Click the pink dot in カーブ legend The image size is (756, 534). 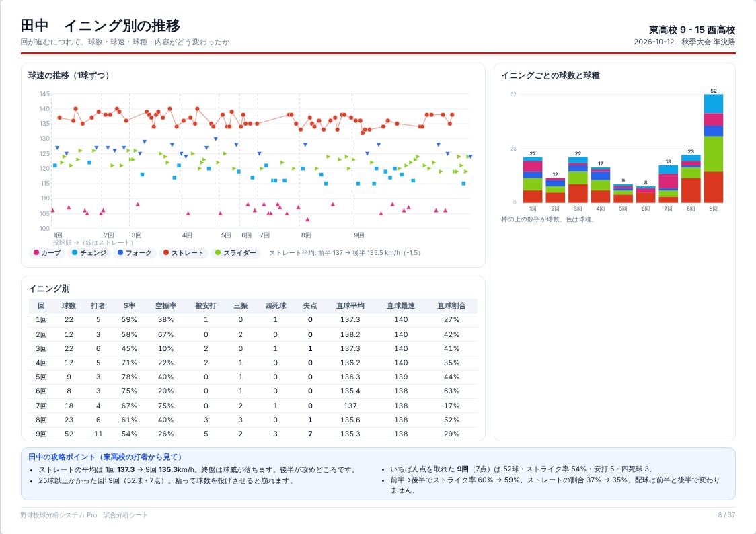tap(36, 253)
